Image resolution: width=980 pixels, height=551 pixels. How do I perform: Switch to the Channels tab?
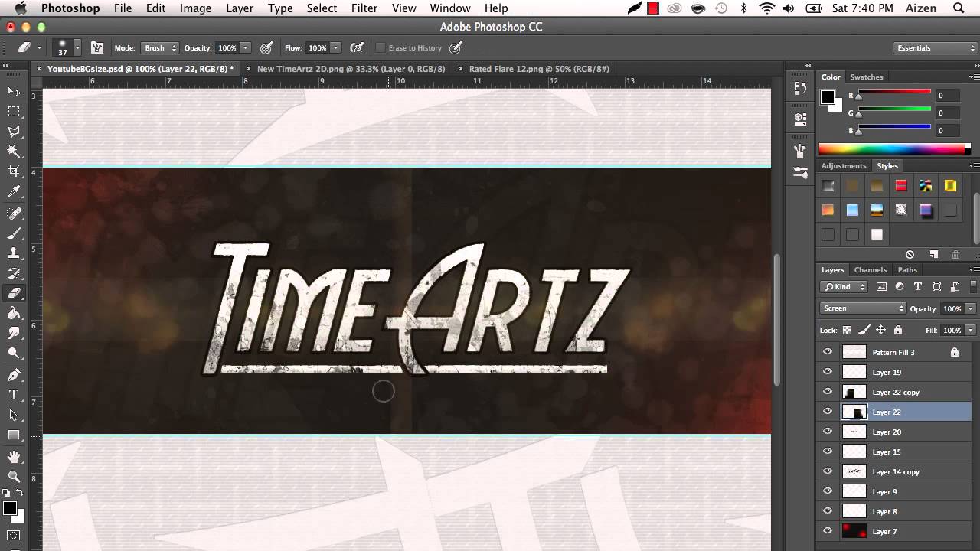[871, 269]
